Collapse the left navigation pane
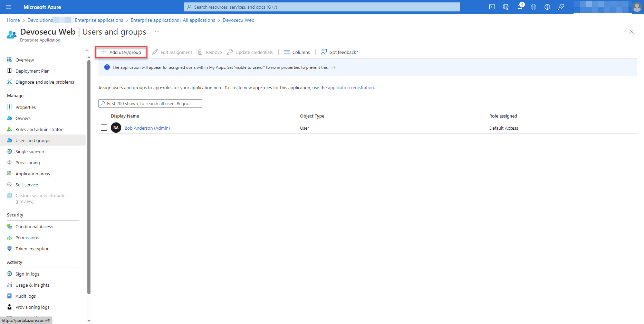Image resolution: width=644 pixels, height=324 pixels. click(x=87, y=50)
